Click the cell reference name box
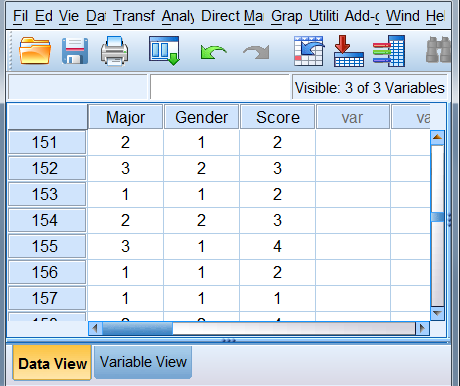Viewport: 460px width, 386px height. pyautogui.click(x=77, y=87)
